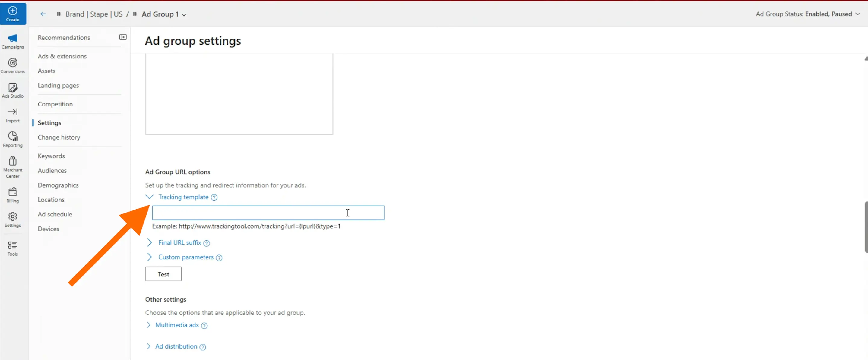Select Settings in the side menu
The width and height of the screenshot is (868, 360).
[49, 123]
